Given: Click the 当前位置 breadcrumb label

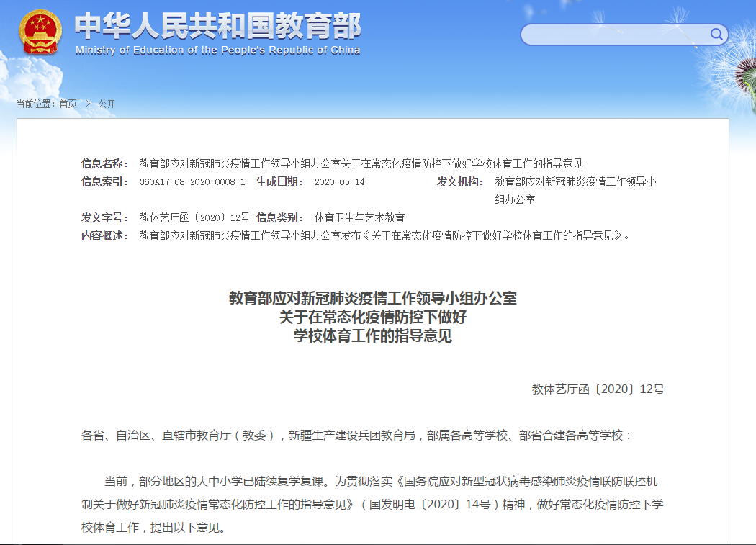Looking at the screenshot, I should click(36, 104).
